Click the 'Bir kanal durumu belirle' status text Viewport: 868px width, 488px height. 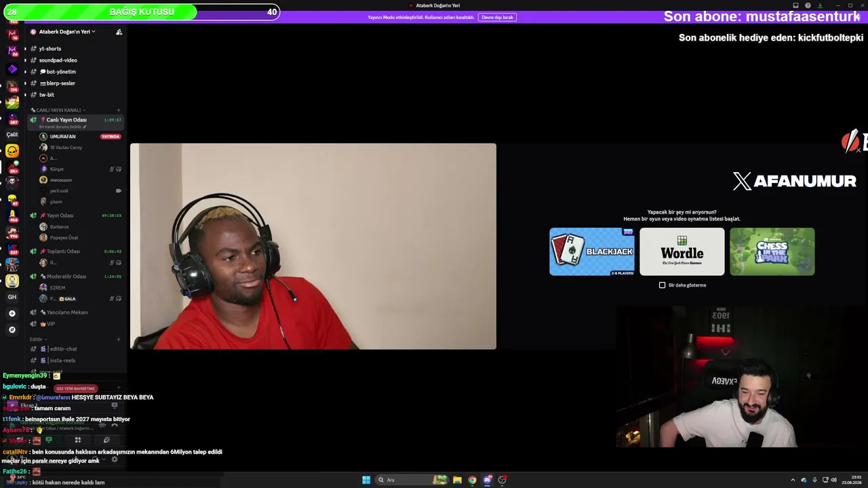[x=60, y=127]
